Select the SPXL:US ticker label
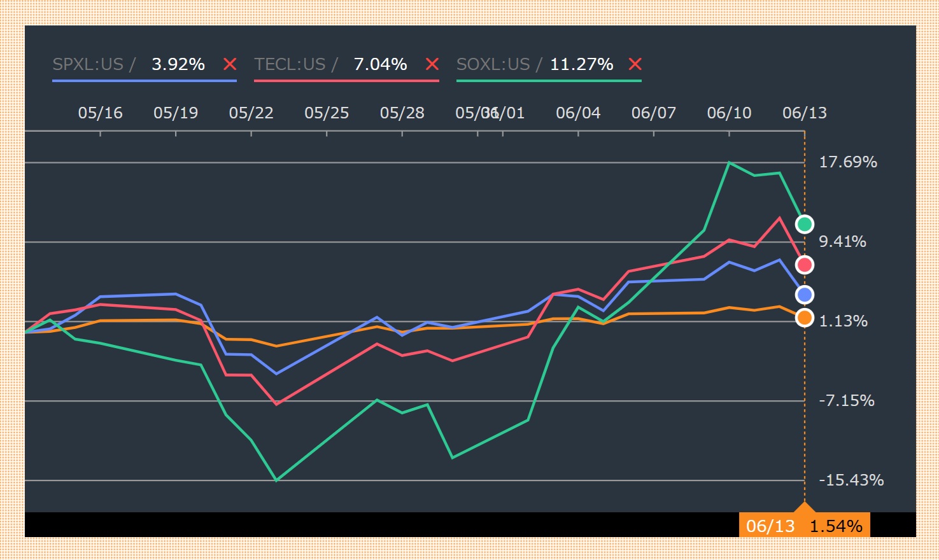Viewport: 939px width, 560px height. (88, 64)
